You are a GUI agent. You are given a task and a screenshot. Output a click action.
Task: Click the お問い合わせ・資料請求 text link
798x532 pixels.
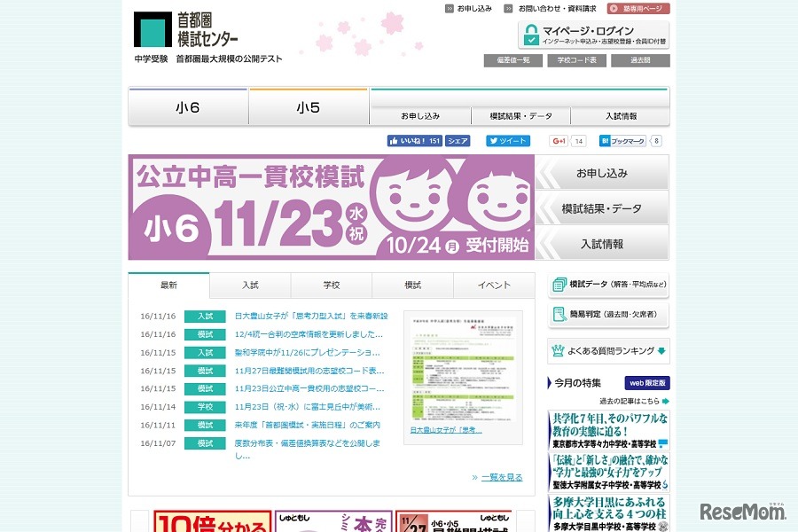pyautogui.click(x=558, y=9)
